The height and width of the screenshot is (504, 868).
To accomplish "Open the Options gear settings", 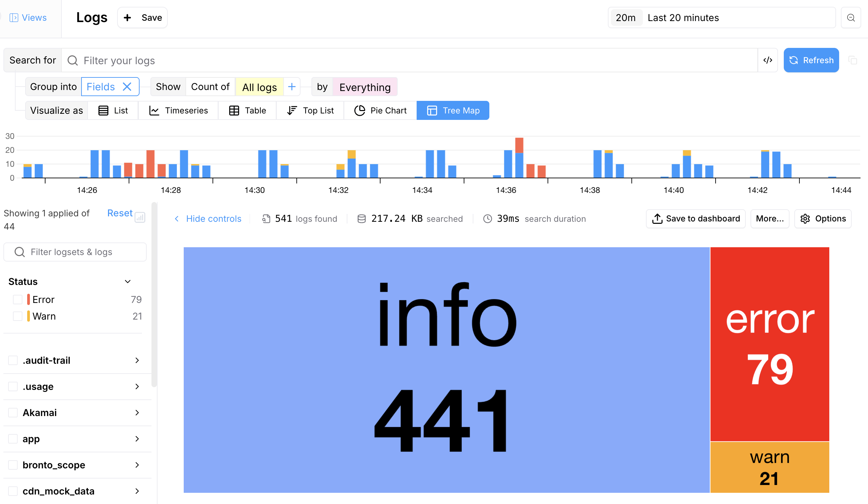I will click(822, 219).
